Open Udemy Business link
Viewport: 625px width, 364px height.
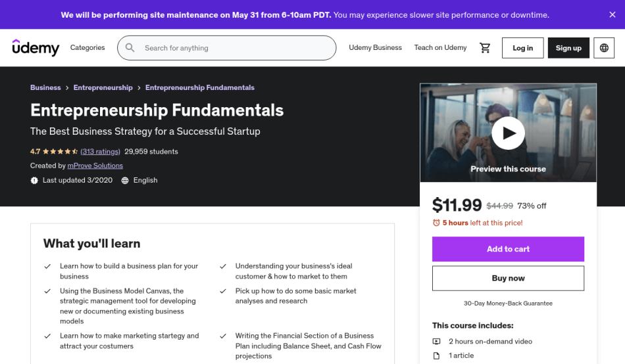pos(375,47)
